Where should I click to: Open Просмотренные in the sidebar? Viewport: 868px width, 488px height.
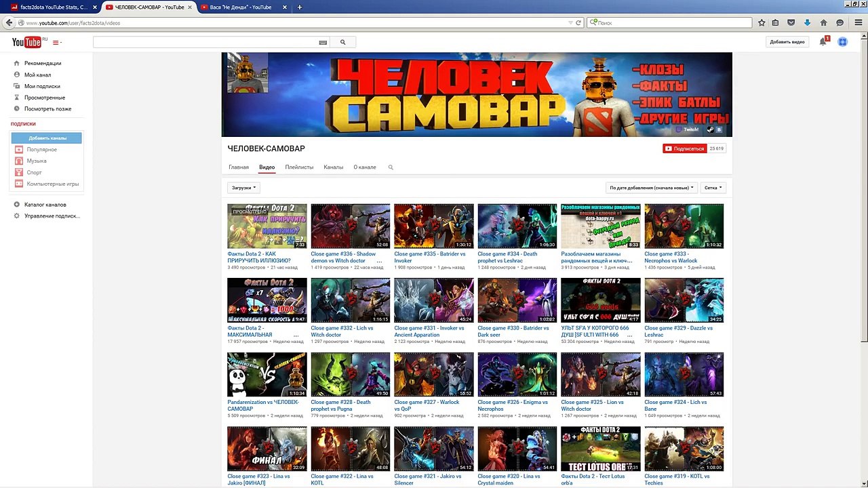[45, 98]
